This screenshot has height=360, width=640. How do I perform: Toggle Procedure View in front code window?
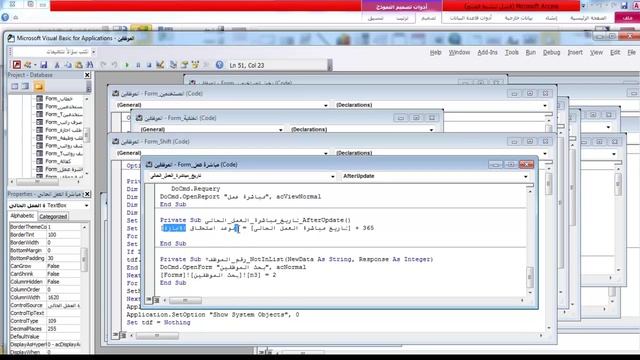click(x=149, y=300)
